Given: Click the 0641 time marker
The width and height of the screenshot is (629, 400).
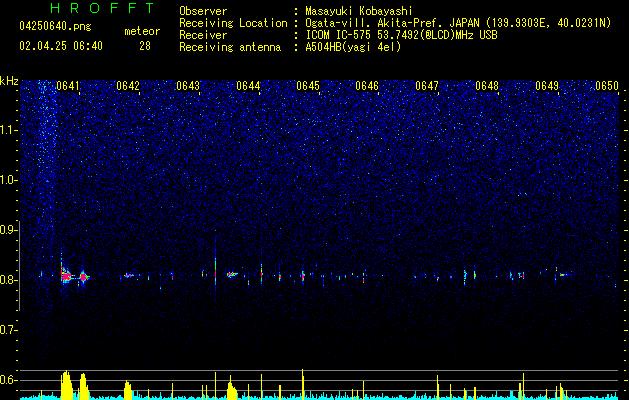Looking at the screenshot, I should tap(68, 86).
